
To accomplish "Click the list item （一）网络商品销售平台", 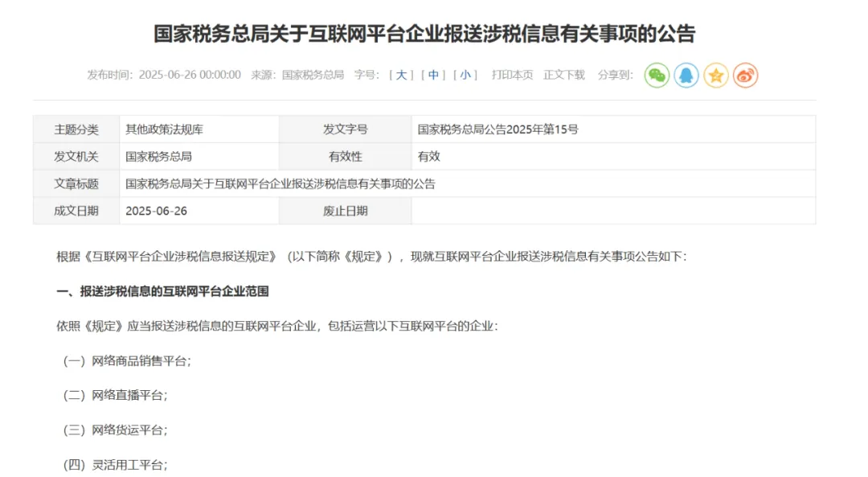I will pos(127,361).
